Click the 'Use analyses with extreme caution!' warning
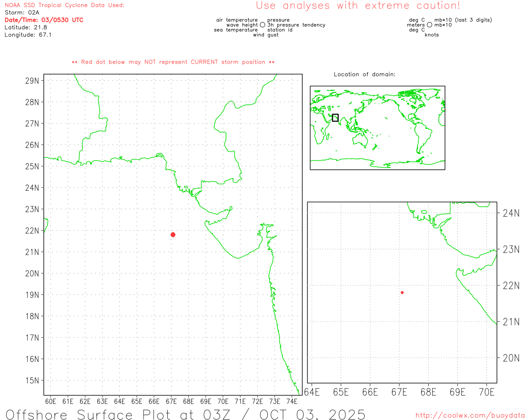525x420 pixels. pos(358,6)
